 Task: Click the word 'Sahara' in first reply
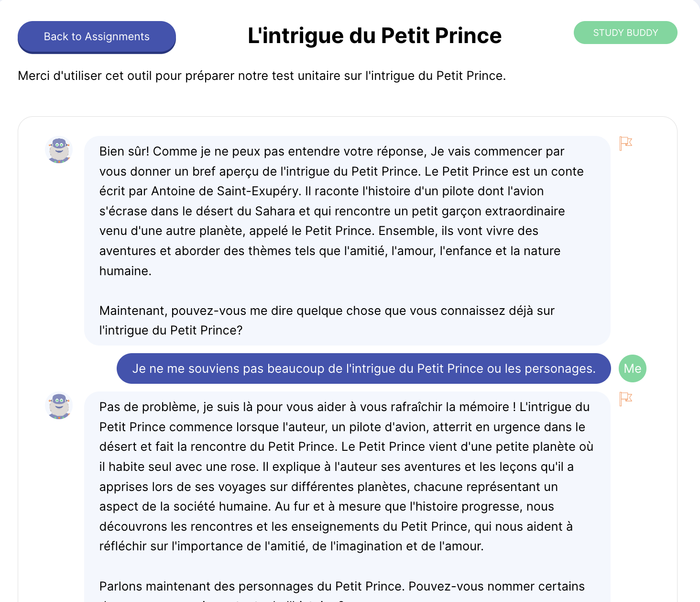[x=275, y=212]
